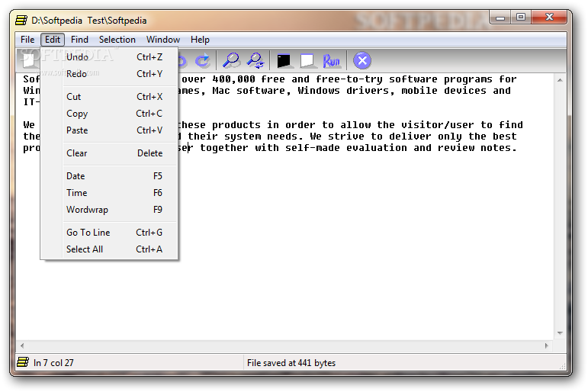Choose Undo from the Edit menu

(x=109, y=57)
